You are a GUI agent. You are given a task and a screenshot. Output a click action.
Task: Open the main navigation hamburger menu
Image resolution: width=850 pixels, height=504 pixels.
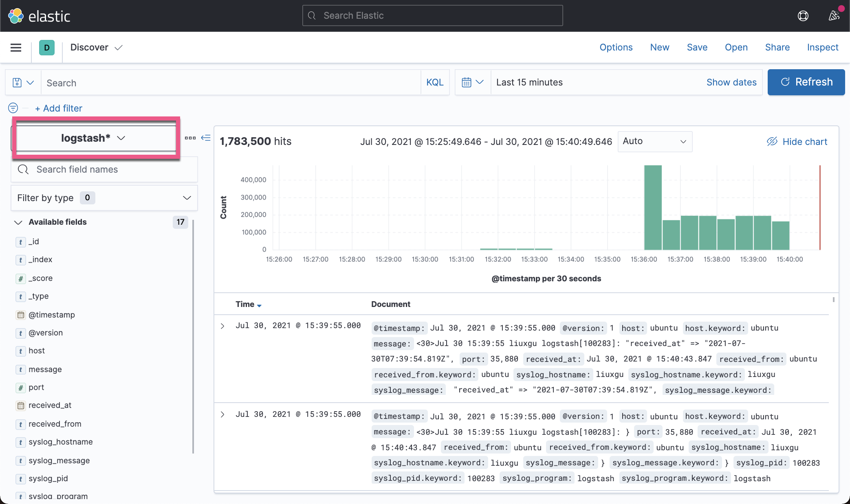[x=15, y=47]
